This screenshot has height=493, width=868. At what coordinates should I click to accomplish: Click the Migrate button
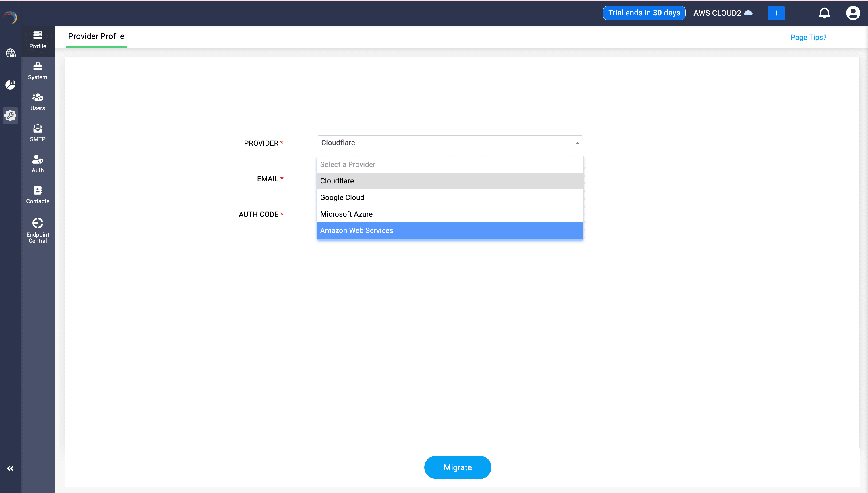(458, 467)
